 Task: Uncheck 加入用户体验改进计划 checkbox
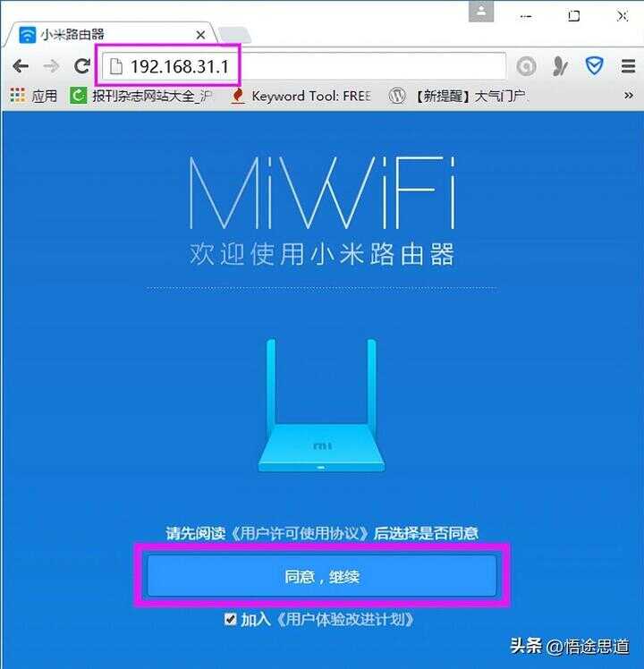click(x=231, y=619)
